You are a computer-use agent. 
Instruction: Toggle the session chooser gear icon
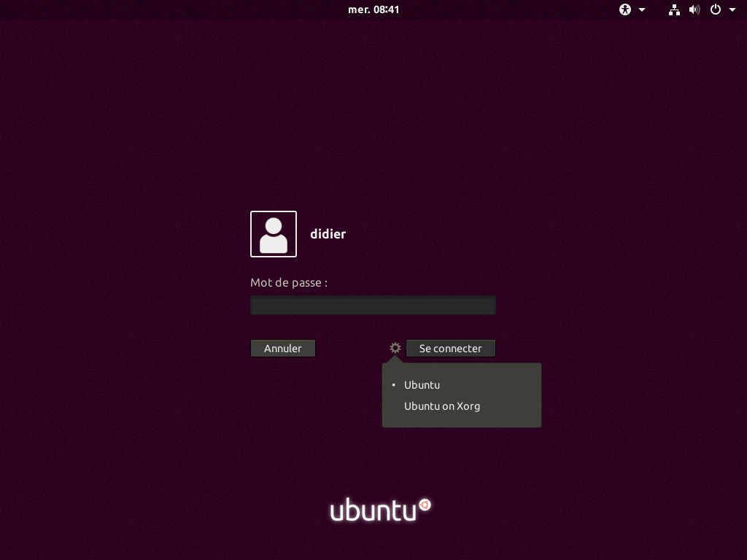coord(395,348)
